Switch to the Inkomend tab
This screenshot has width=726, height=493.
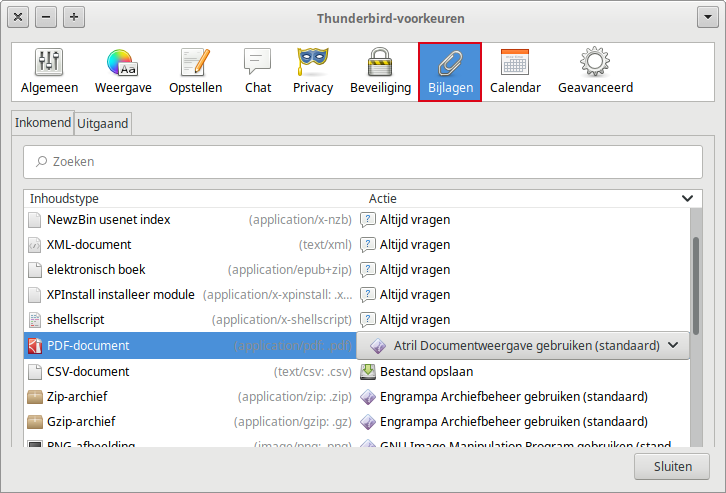43,123
